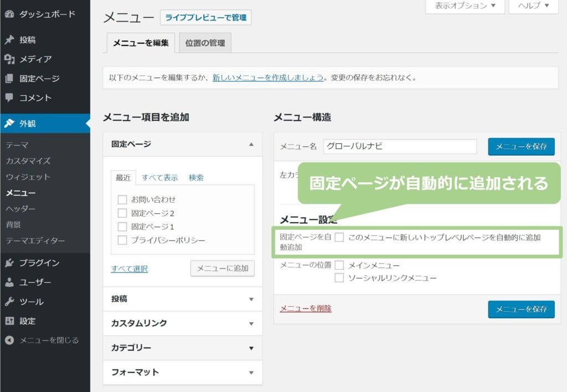Check the お問い合わせ page checkbox
This screenshot has height=392, width=567.
click(x=122, y=199)
